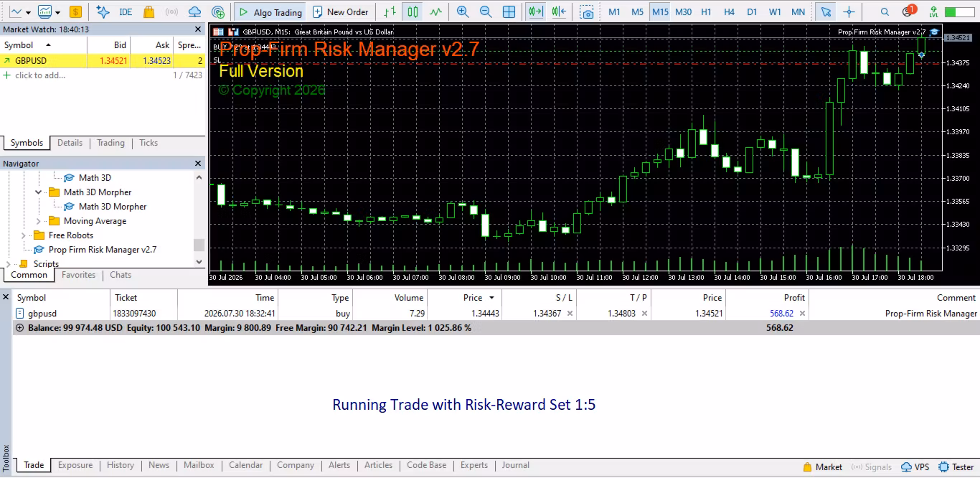
Task: Open the Toolbox Experts tab
Action: (473, 465)
